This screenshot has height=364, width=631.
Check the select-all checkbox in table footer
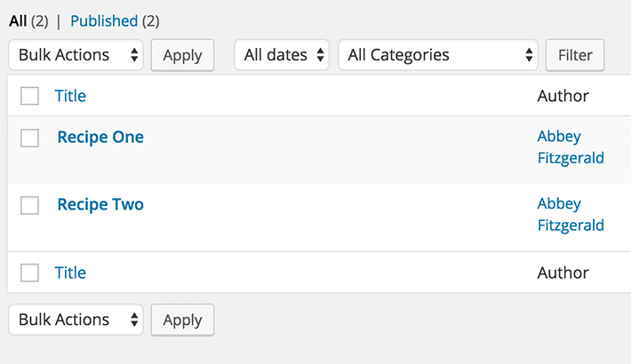click(x=29, y=273)
